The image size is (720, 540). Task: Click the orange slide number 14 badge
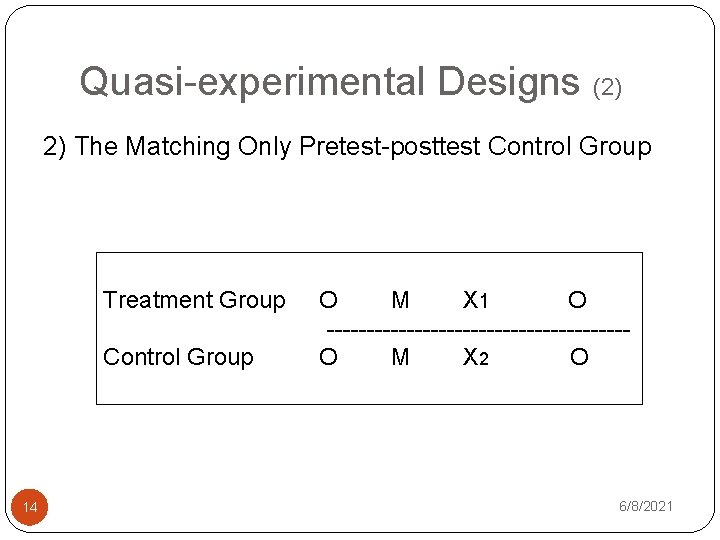[30, 508]
